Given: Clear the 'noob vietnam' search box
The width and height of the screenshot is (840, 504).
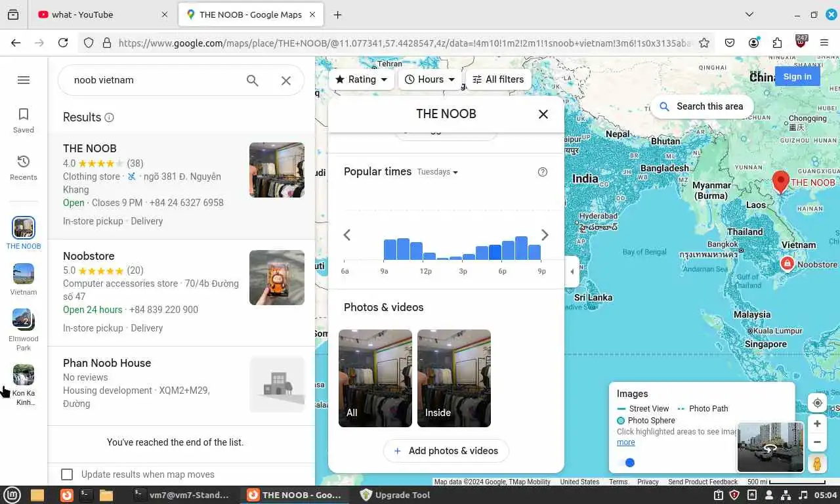Looking at the screenshot, I should tap(286, 80).
